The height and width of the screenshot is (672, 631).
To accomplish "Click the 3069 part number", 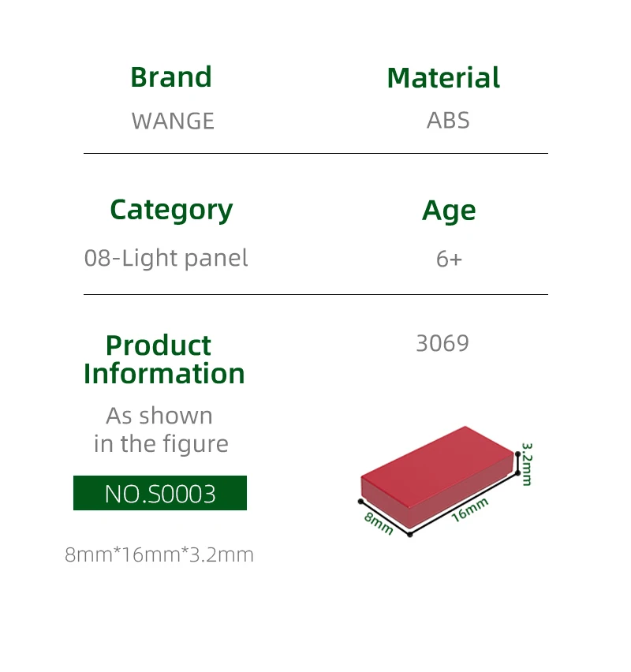I will tap(442, 344).
